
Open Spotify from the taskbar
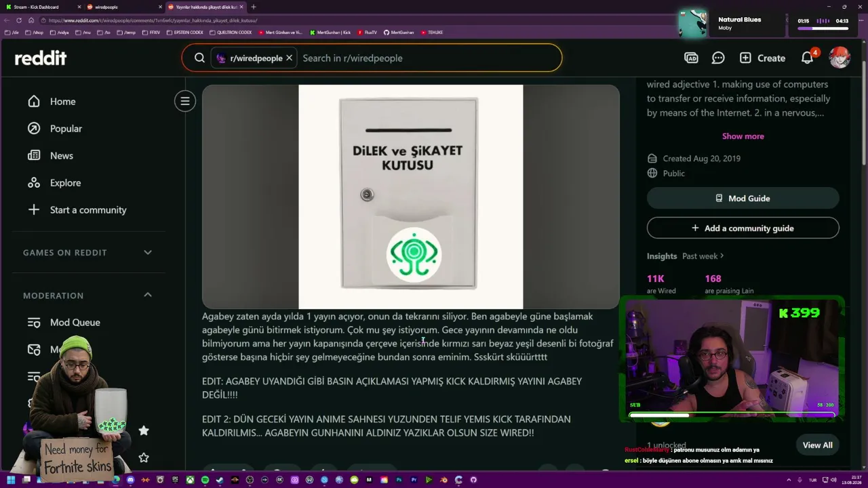[205, 480]
